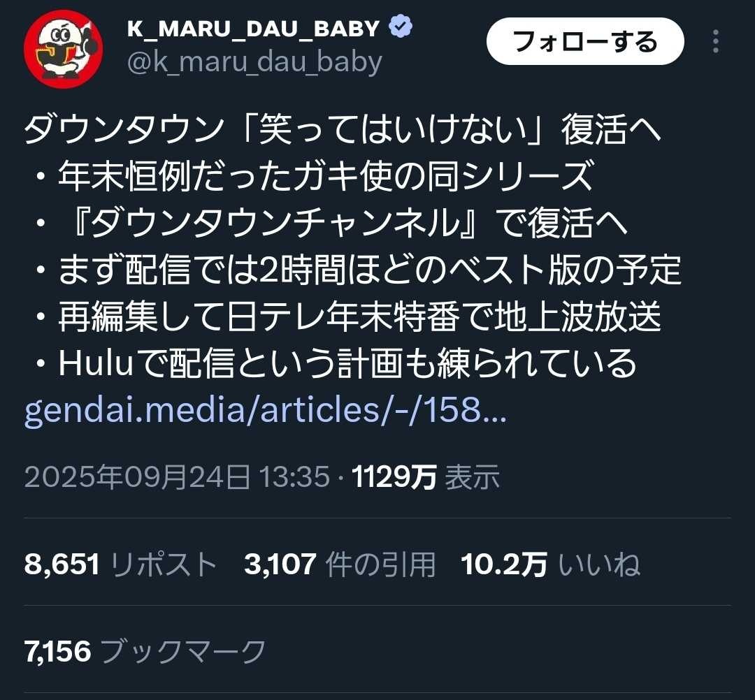Open the gendai.media article link
Viewport: 755px width, 700px height.
(x=266, y=410)
